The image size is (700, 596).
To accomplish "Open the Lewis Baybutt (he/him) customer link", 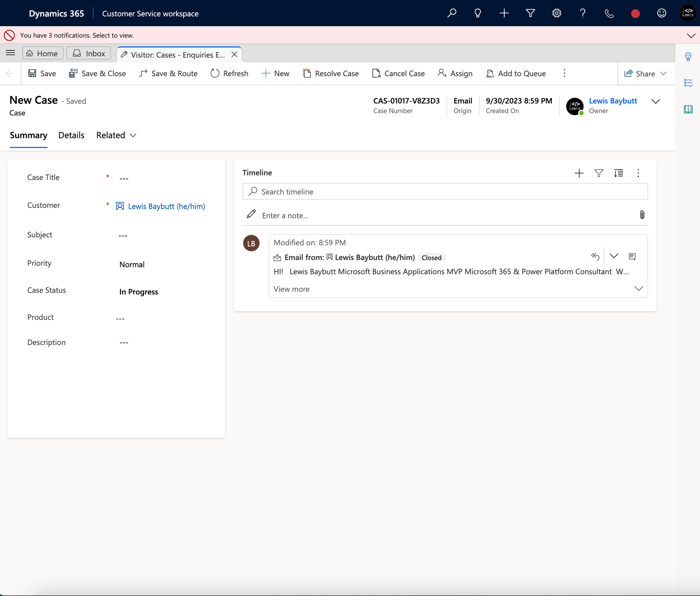I will point(166,206).
